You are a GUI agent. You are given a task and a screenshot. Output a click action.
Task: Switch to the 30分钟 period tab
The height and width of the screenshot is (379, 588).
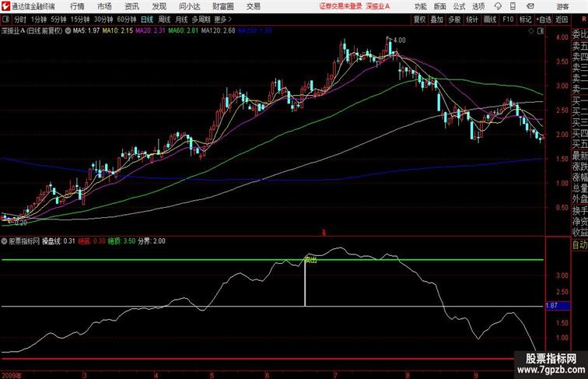point(103,19)
